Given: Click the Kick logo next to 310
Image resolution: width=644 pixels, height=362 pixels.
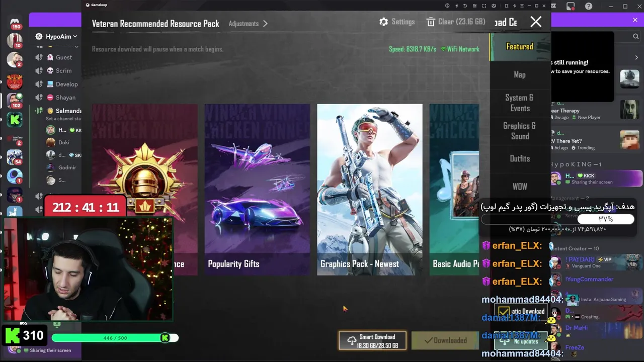Looking at the screenshot, I should [13, 336].
